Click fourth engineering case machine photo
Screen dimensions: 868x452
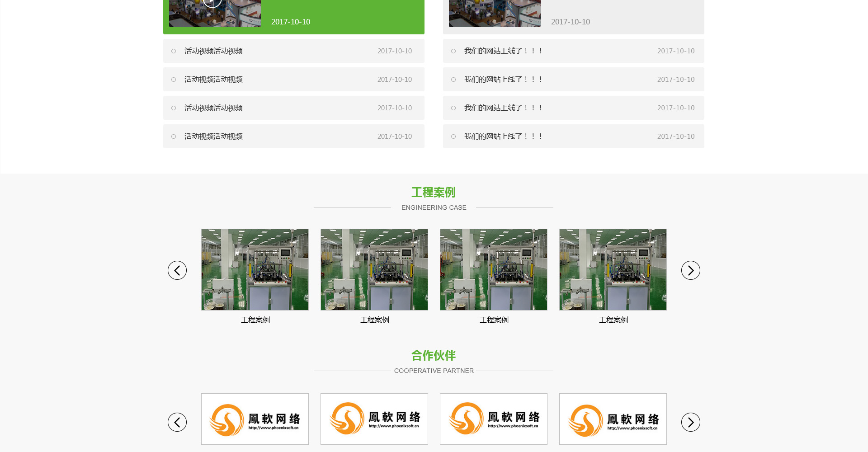click(x=613, y=269)
